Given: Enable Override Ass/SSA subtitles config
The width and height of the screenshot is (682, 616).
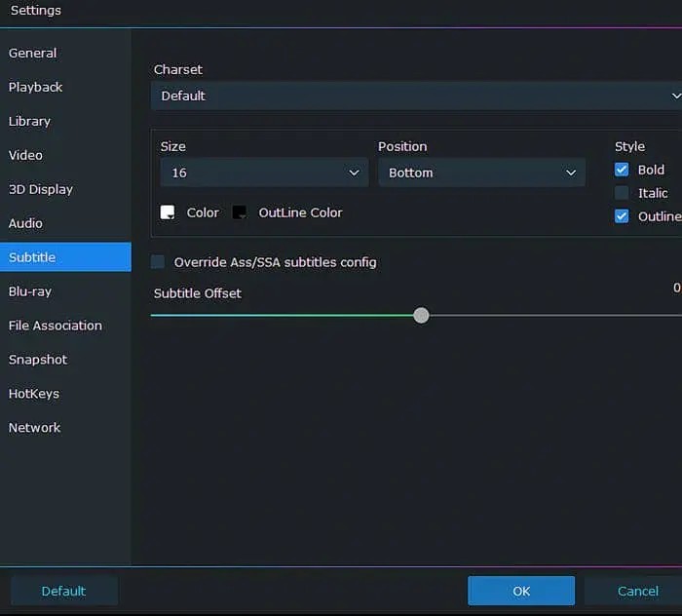Looking at the screenshot, I should (158, 262).
